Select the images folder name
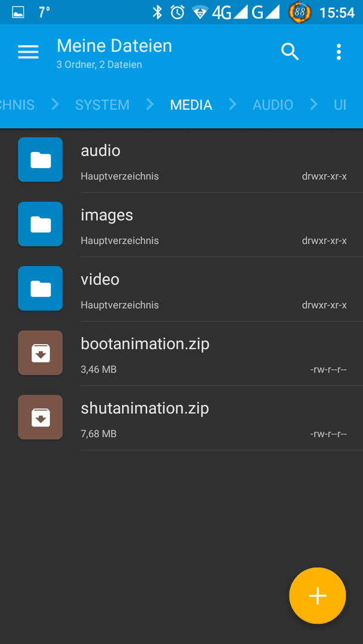Image resolution: width=363 pixels, height=644 pixels. pyautogui.click(x=107, y=215)
